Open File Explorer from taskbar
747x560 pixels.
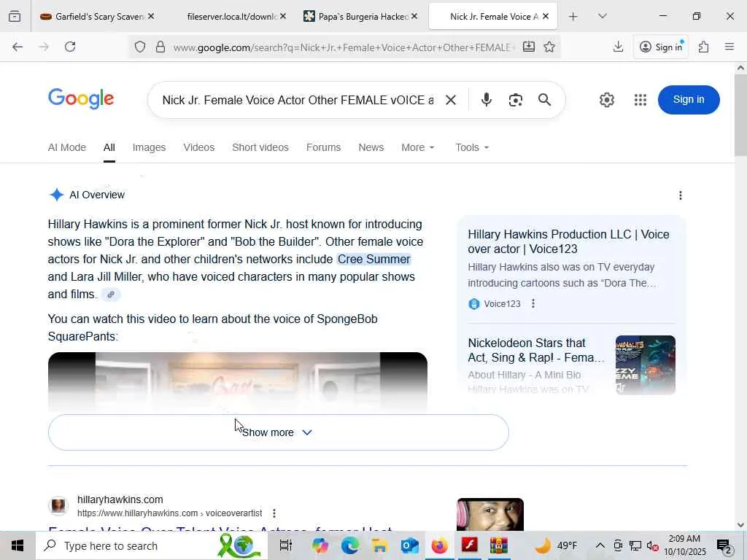click(379, 545)
